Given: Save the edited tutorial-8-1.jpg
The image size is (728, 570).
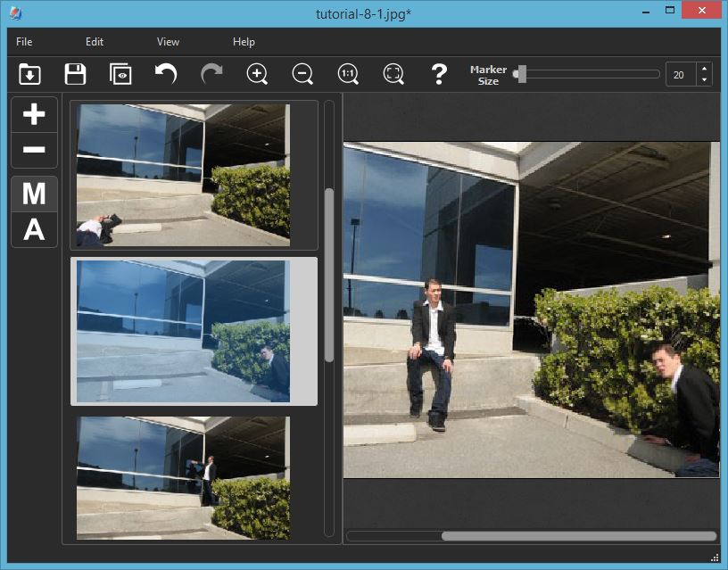Looking at the screenshot, I should (x=75, y=74).
